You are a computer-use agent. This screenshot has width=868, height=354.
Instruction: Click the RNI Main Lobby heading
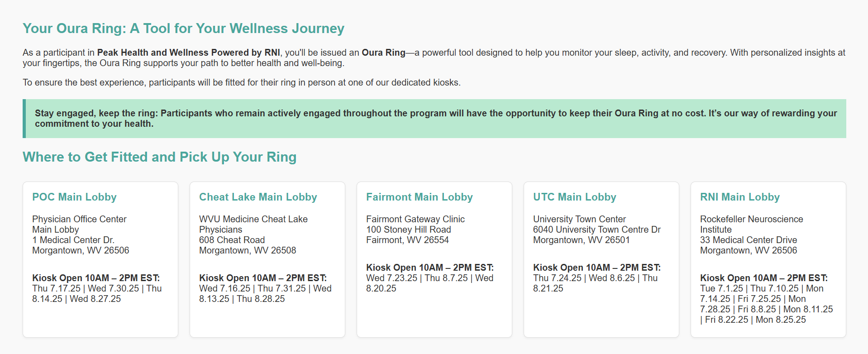point(740,197)
